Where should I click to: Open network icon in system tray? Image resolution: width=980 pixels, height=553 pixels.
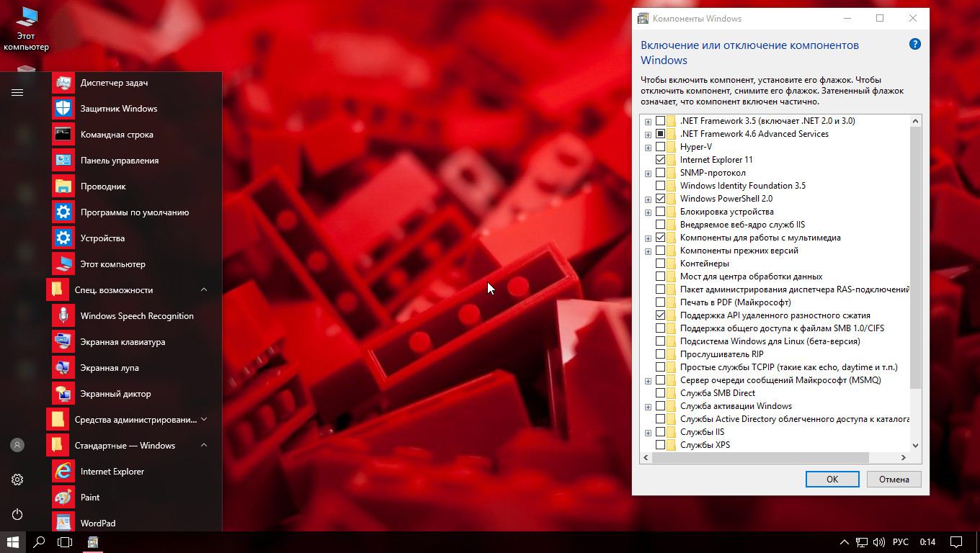point(862,542)
